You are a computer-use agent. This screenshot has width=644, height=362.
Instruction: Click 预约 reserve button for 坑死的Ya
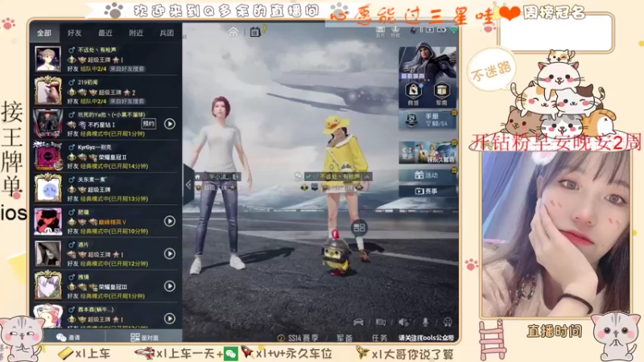[x=149, y=124]
